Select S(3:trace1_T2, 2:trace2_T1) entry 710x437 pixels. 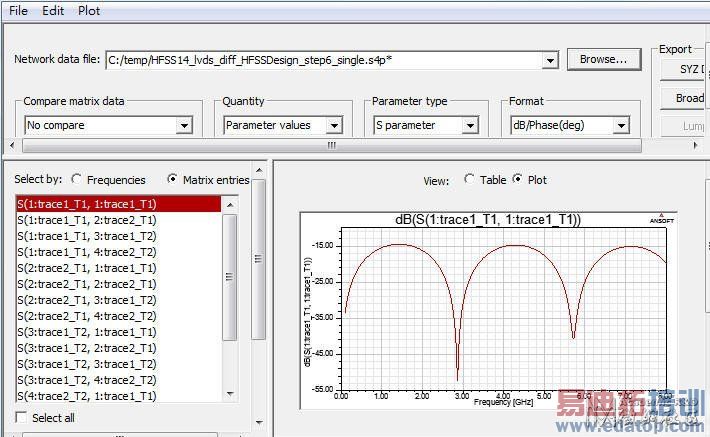tap(119, 348)
